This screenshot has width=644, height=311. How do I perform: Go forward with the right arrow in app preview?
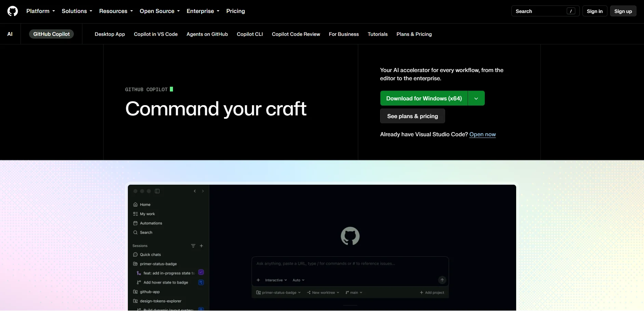(x=203, y=191)
